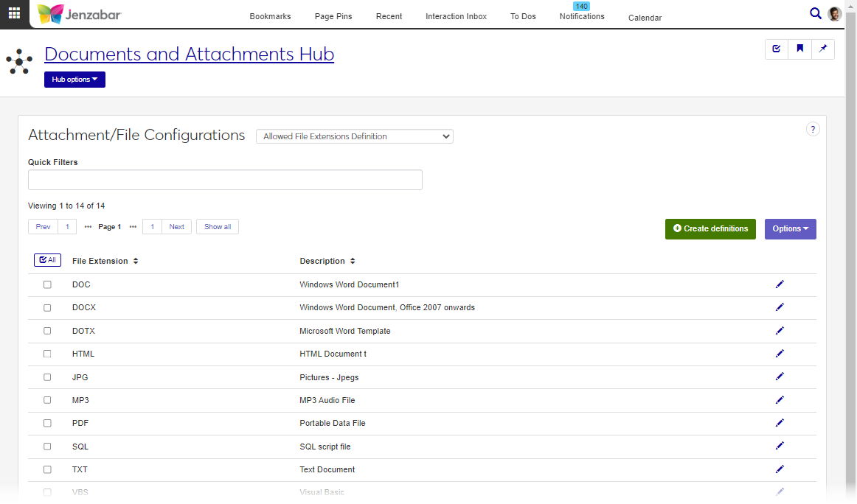Select the JPG row checkbox
Viewport: 857px width, 504px height.
(47, 377)
